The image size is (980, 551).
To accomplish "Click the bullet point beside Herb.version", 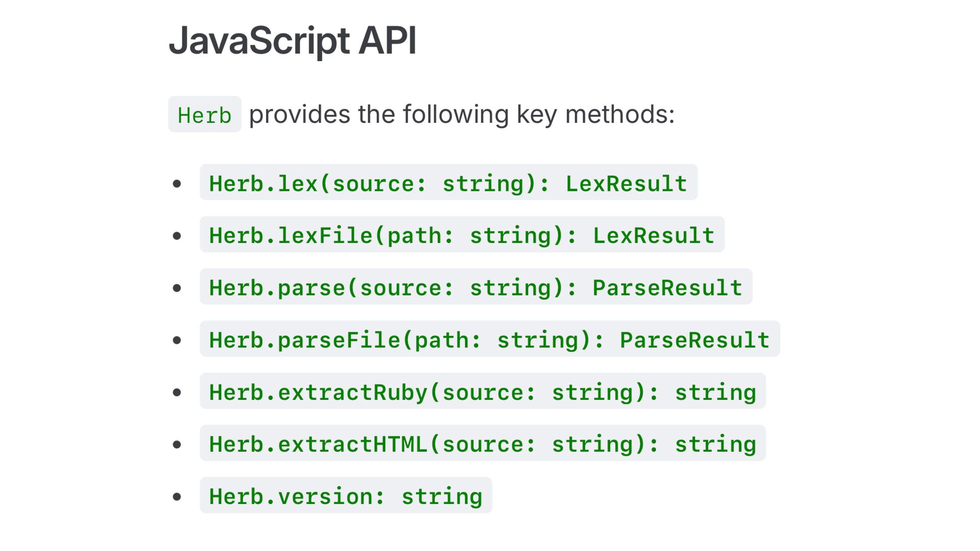I will click(177, 496).
